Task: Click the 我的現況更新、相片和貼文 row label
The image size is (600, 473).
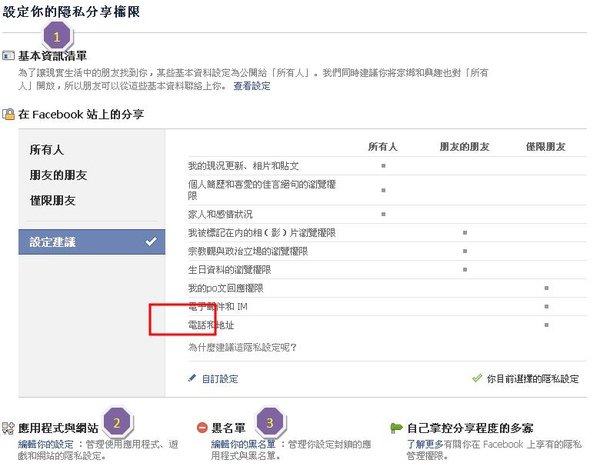Action: pos(243,166)
